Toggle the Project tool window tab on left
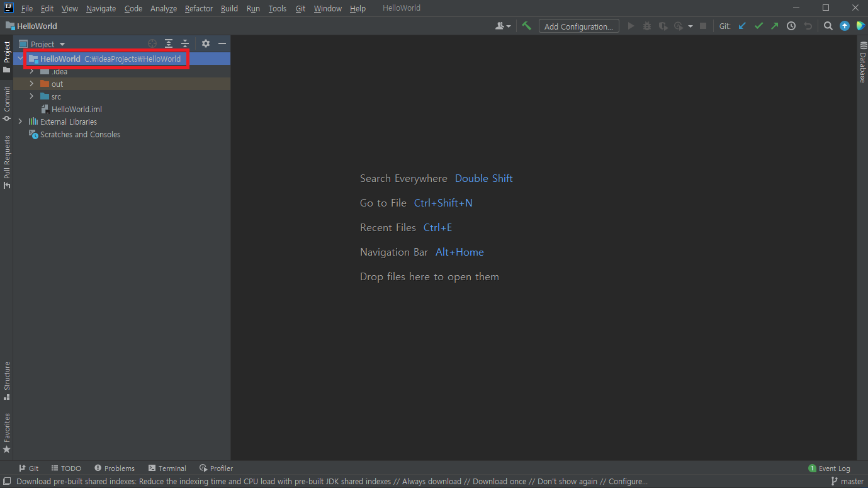 point(6,57)
